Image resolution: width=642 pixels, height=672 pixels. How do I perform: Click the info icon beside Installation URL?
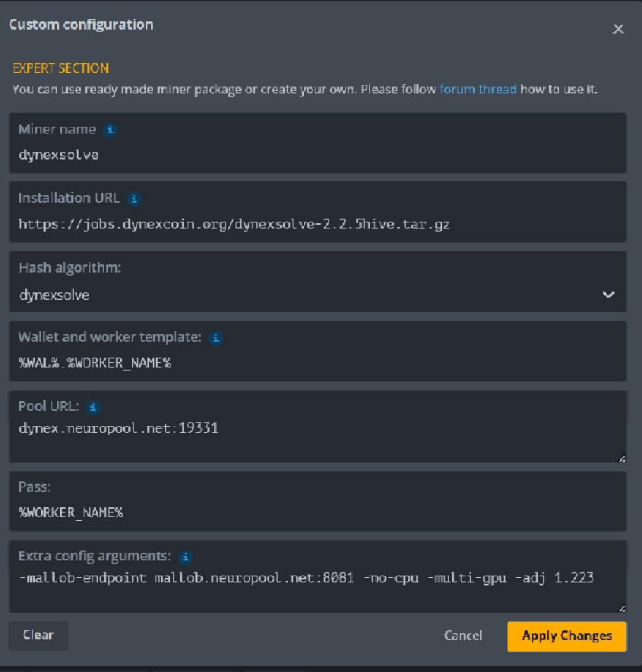135,199
